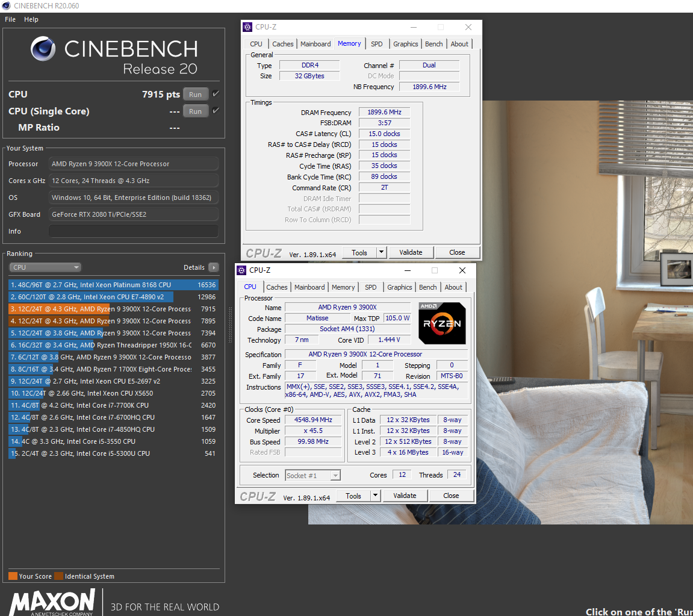Select ranking row Intel Xeon E7-4890 v2
This screenshot has width=693, height=616.
pos(113,297)
